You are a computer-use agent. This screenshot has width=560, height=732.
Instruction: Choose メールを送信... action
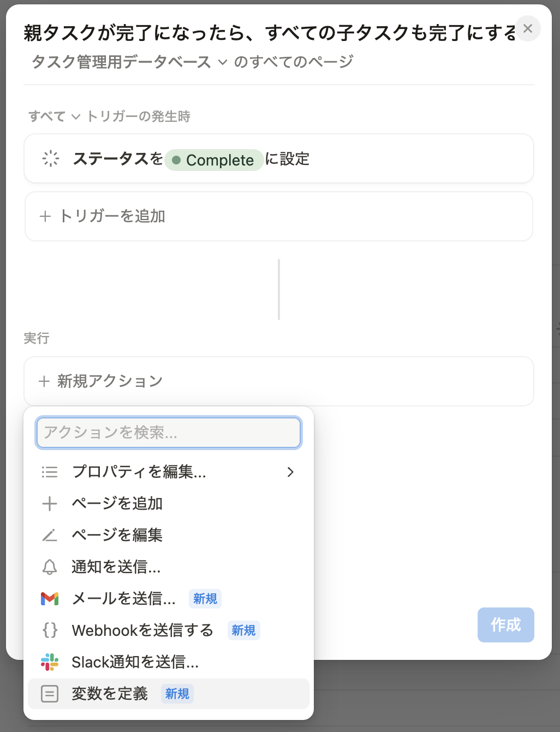pyautogui.click(x=169, y=599)
